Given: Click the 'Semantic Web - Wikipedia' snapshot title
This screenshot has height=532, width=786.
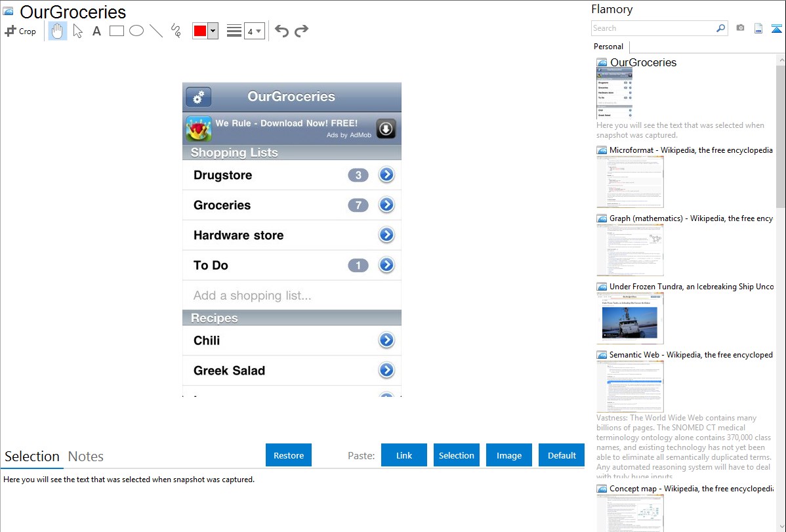Looking at the screenshot, I should 692,354.
